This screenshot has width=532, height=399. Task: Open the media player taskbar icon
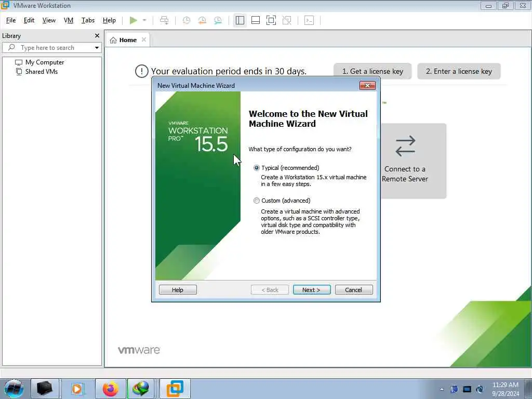point(77,389)
